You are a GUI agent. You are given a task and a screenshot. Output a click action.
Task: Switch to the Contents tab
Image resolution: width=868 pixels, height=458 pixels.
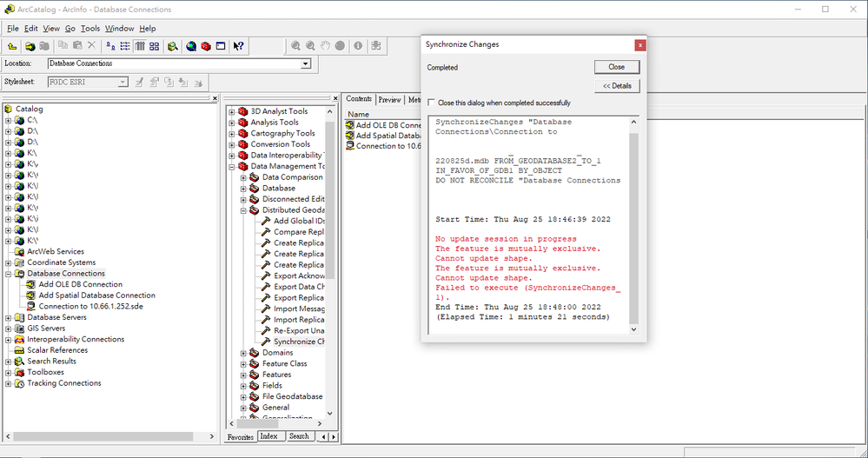tap(359, 98)
